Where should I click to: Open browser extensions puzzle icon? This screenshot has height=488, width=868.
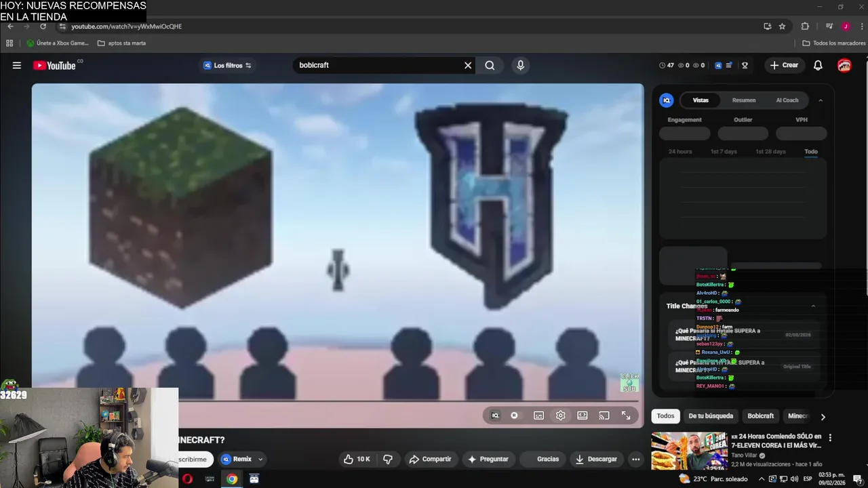[x=805, y=26]
